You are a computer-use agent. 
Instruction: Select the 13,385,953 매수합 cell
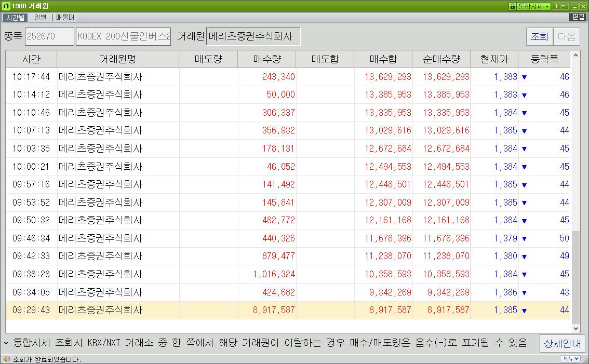click(x=383, y=95)
